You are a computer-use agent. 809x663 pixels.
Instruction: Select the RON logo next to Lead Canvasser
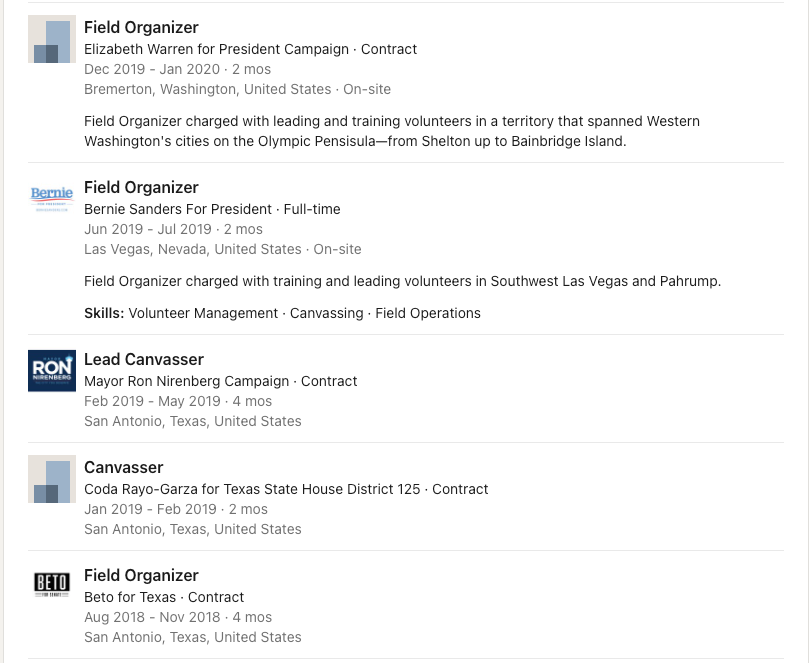pos(51,370)
